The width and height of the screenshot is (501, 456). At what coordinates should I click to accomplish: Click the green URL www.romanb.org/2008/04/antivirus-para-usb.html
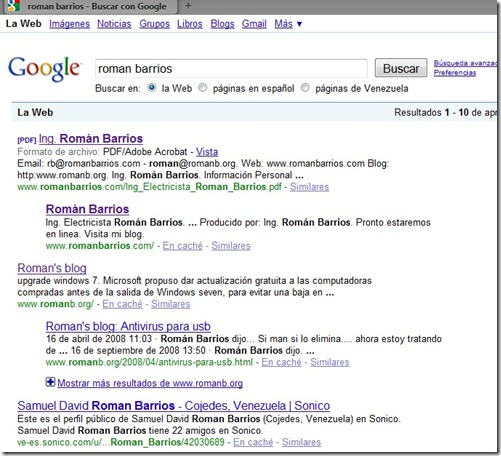149,362
